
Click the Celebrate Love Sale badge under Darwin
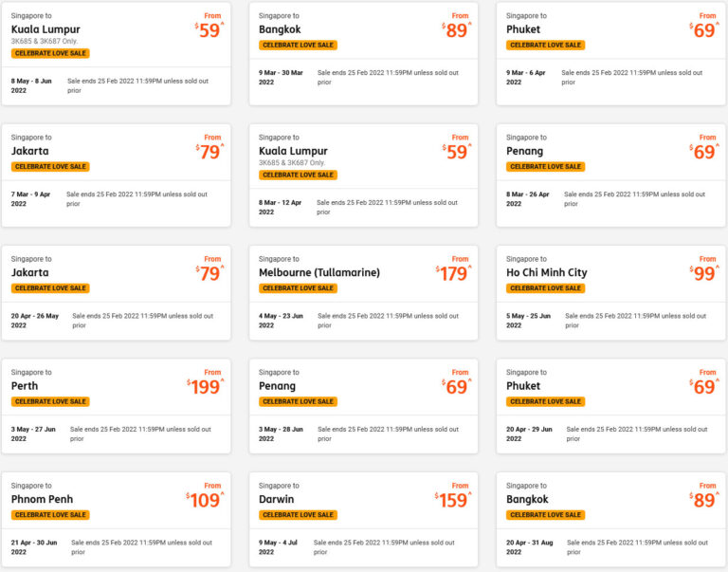click(x=298, y=515)
